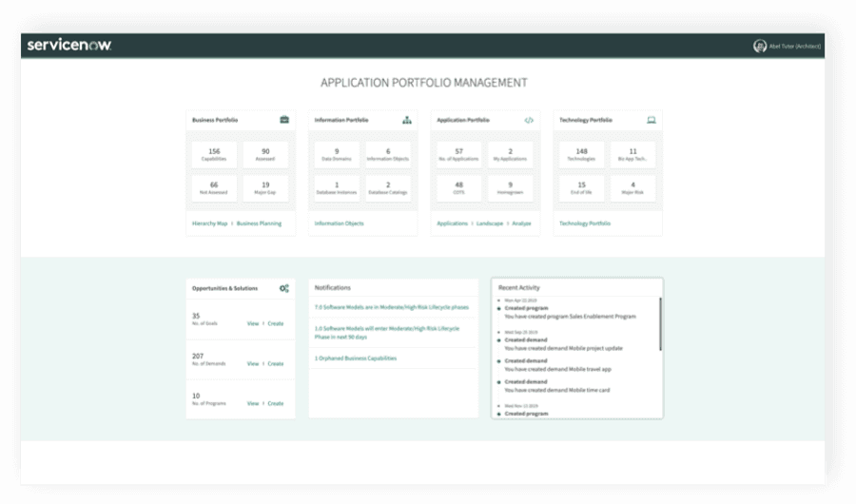The image size is (856, 504).
Task: Go to Landscape in Application Portfolio
Action: tap(490, 223)
